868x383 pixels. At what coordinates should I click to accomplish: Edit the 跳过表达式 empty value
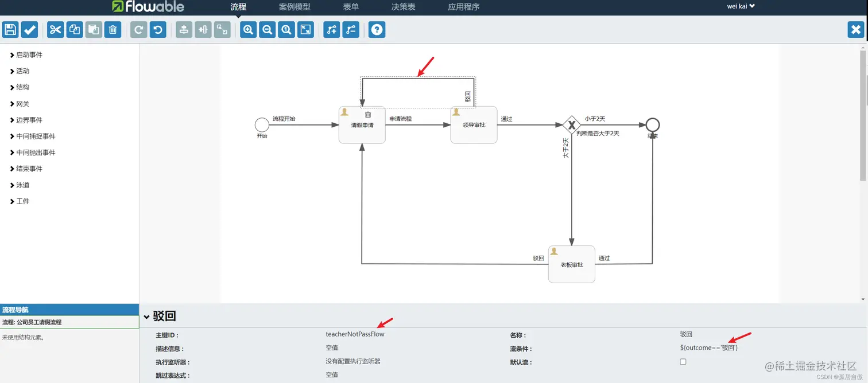pyautogui.click(x=332, y=375)
